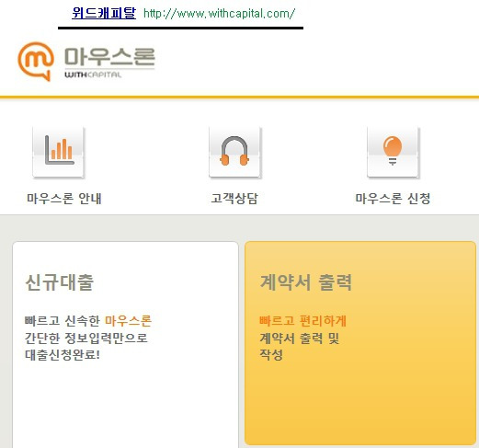Viewport: 479px width, 448px height.
Task: Click the 계약서 출력 및 text line
Action: 300,338
